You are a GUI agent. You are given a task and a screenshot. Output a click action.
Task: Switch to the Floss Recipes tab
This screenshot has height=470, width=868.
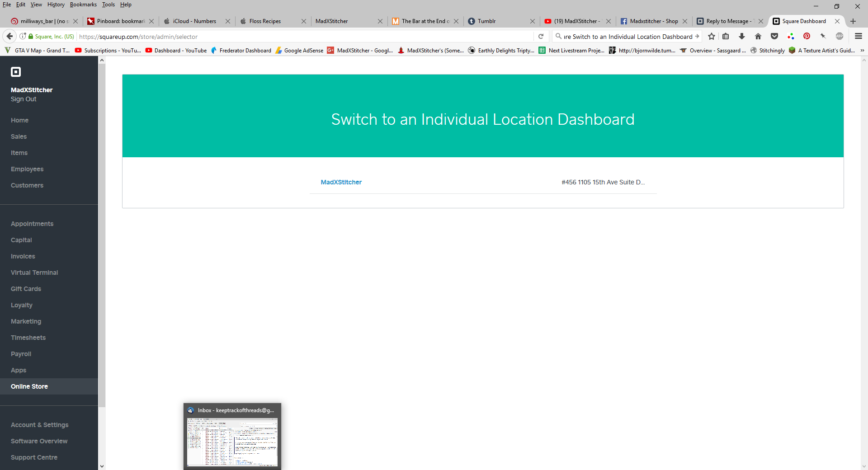pos(265,21)
